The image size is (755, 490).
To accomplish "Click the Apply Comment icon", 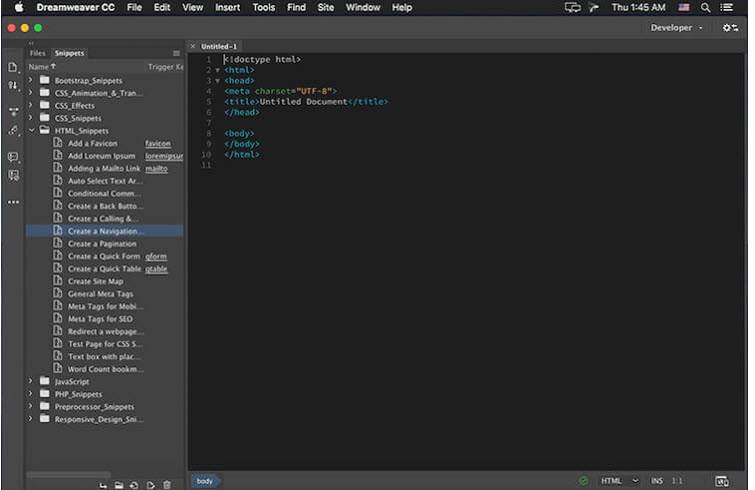I will (13, 157).
